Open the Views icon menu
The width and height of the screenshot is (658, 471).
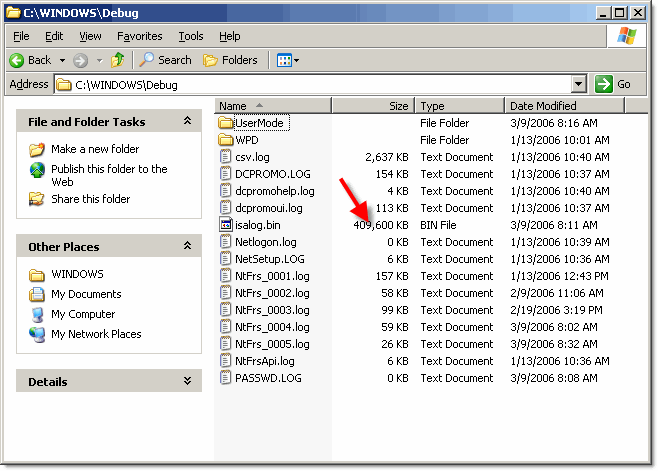[x=288, y=60]
